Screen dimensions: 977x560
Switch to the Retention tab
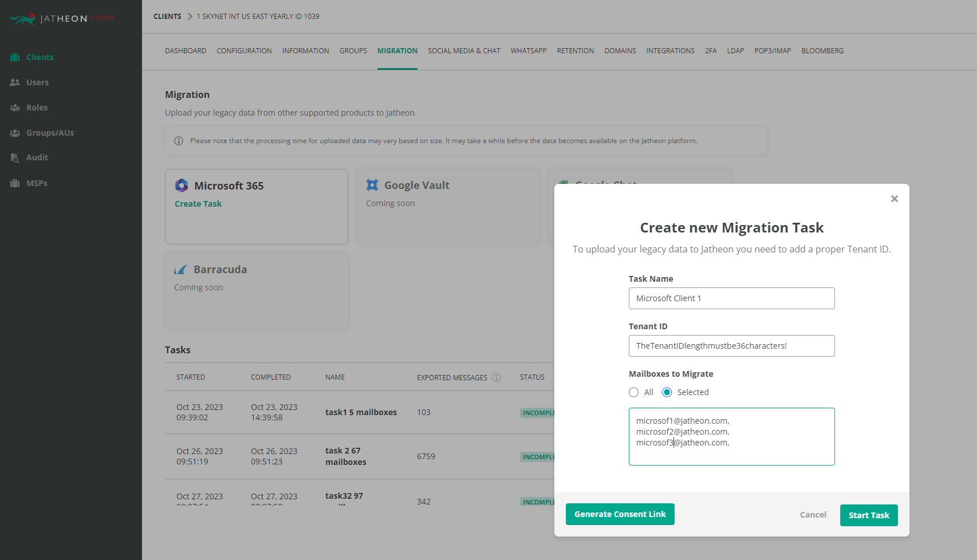(x=576, y=51)
